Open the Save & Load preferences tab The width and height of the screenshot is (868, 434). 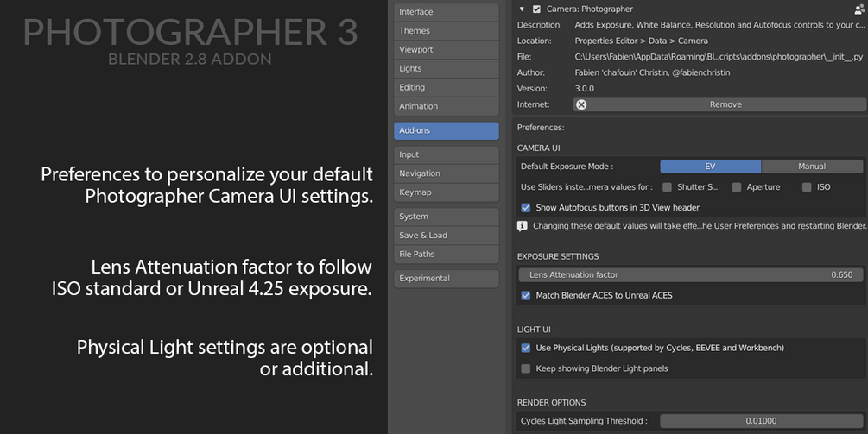[x=447, y=236]
